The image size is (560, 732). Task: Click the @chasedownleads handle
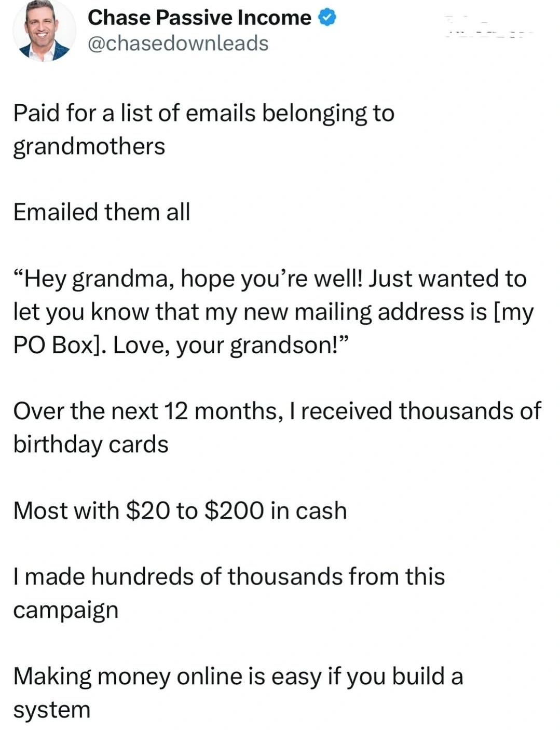pyautogui.click(x=178, y=44)
